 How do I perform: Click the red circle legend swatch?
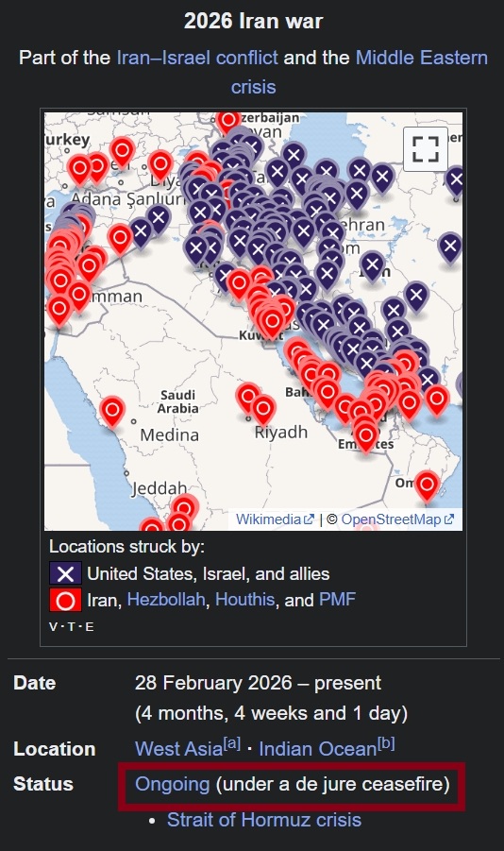pos(66,601)
